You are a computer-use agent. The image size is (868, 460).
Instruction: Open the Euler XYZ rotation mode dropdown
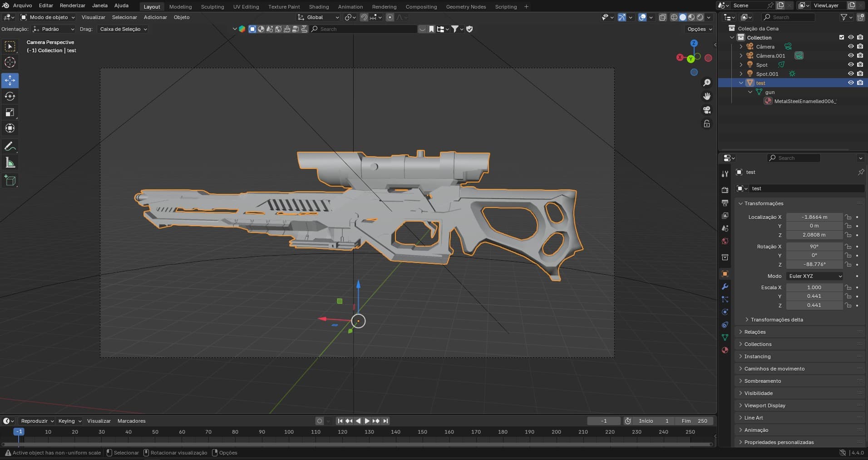(x=815, y=276)
